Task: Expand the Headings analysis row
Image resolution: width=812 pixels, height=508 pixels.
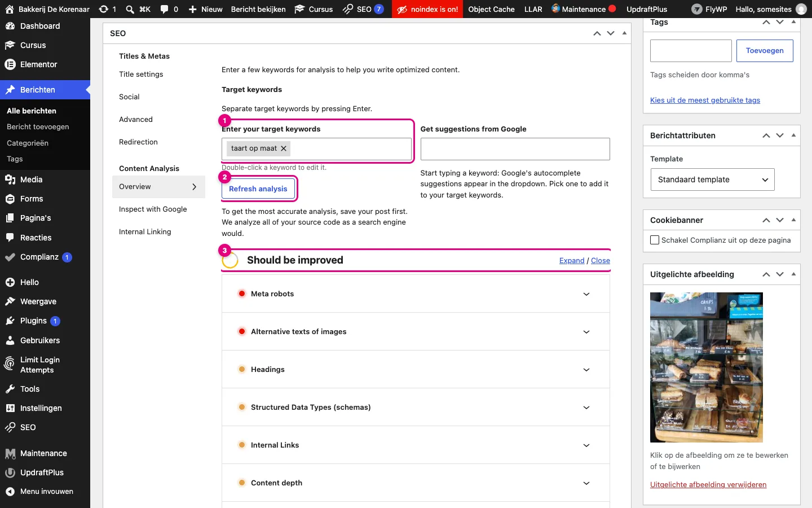Action: pyautogui.click(x=416, y=369)
